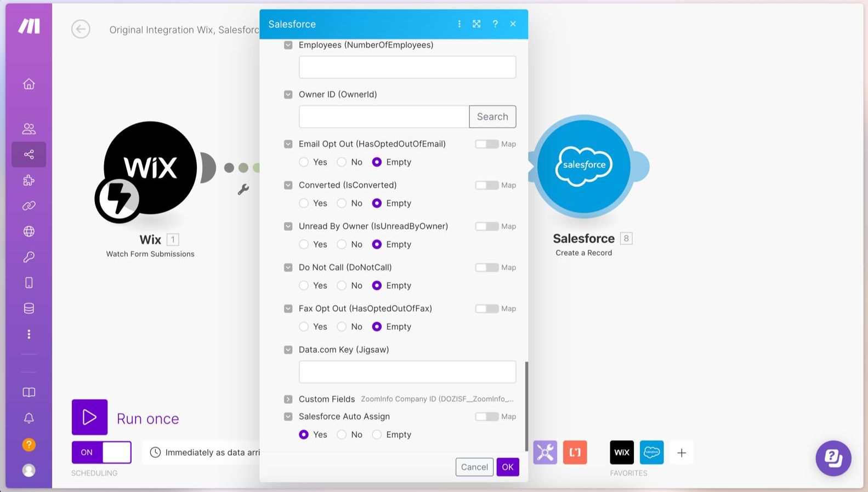
Task: Click the Salesforce favorite app icon
Action: pos(651,453)
